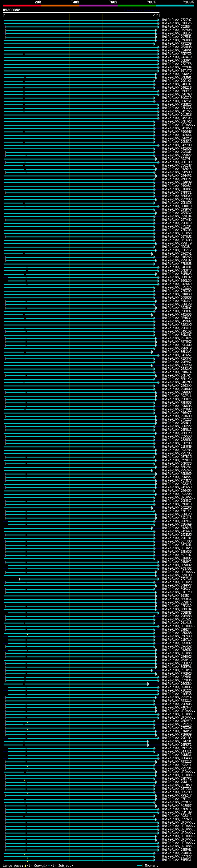
Task: Click hit label UniRef100_B1PB85
Action: pyautogui.click(x=176, y=558)
